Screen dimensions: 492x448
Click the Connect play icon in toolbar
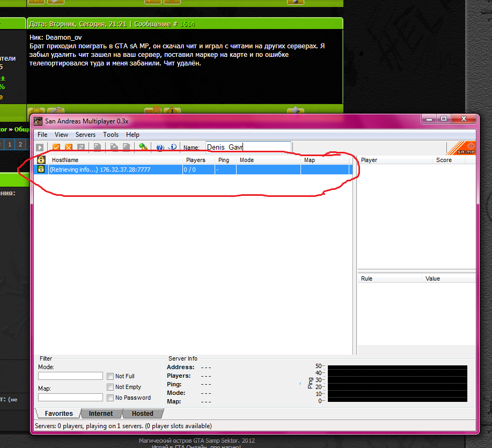pos(40,147)
